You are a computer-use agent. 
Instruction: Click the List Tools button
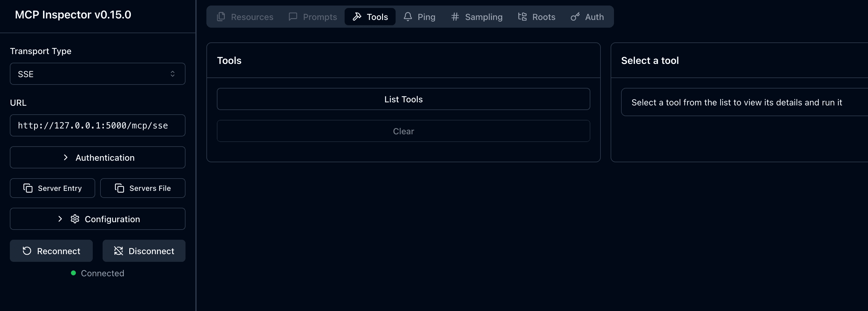[x=403, y=99]
